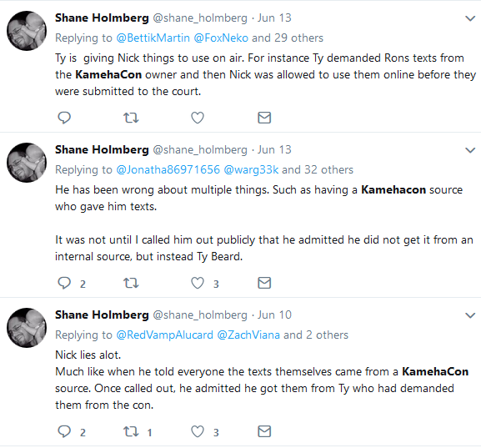The image size is (481, 448).
Task: Go to the @ZachViana profile
Action: pos(248,335)
